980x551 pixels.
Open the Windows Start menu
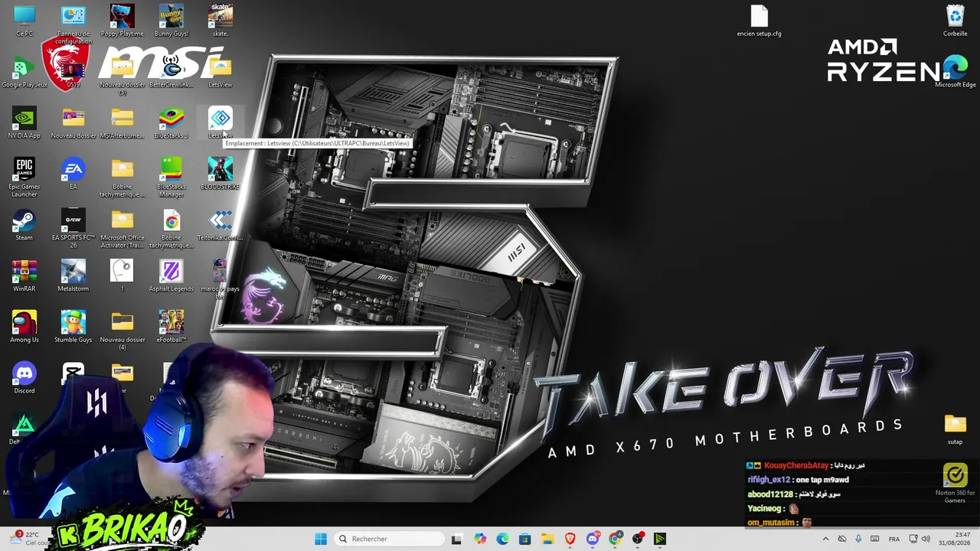321,539
